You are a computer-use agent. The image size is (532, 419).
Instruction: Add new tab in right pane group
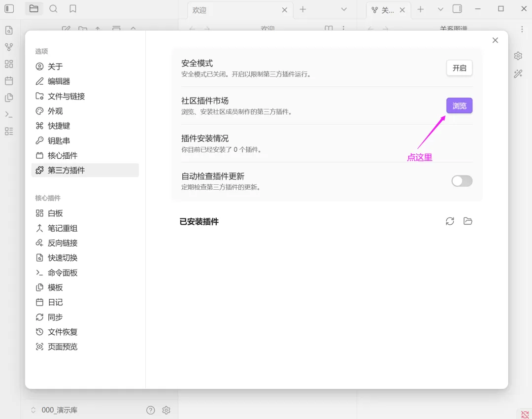point(421,9)
